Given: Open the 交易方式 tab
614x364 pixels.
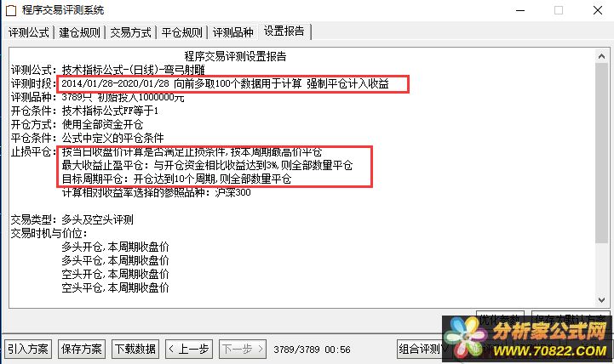Looking at the screenshot, I should (x=130, y=32).
